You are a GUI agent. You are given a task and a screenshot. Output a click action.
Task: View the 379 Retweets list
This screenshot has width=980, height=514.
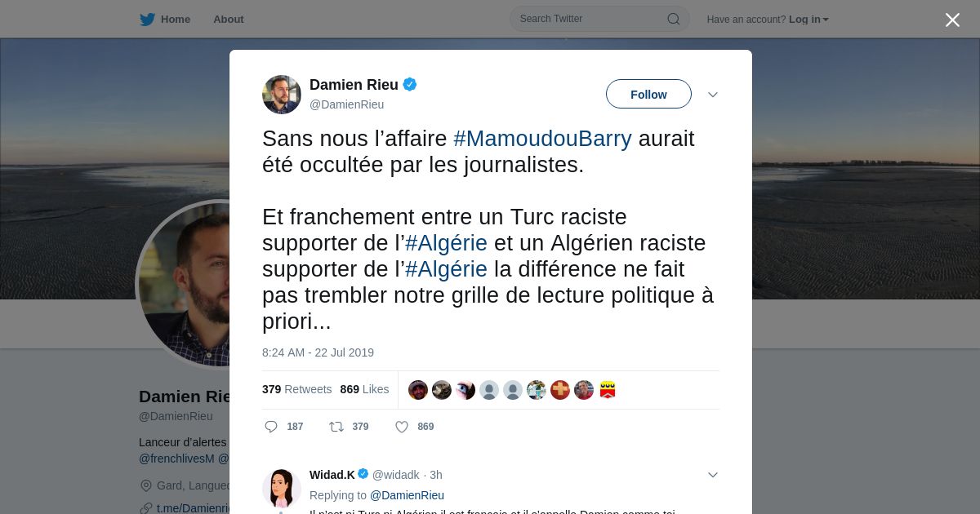tap(297, 389)
